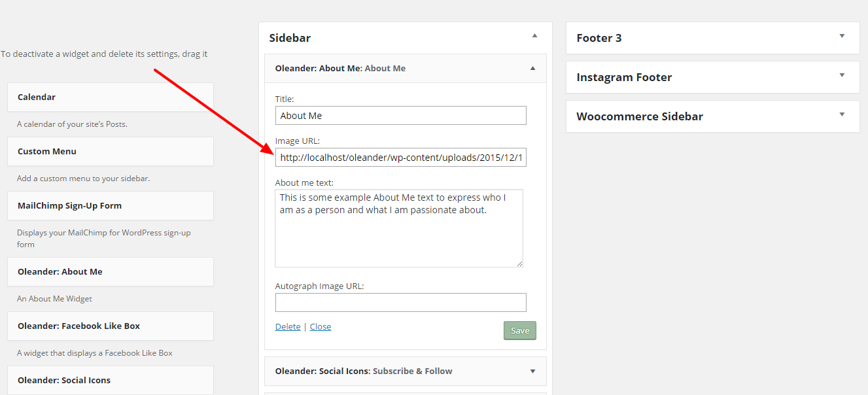Click the Image URL input field

point(400,158)
